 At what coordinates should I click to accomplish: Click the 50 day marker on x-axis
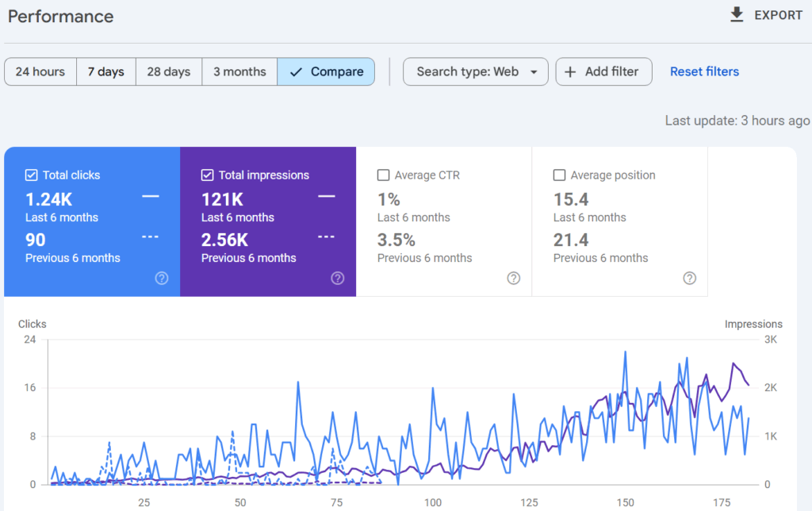(x=240, y=502)
